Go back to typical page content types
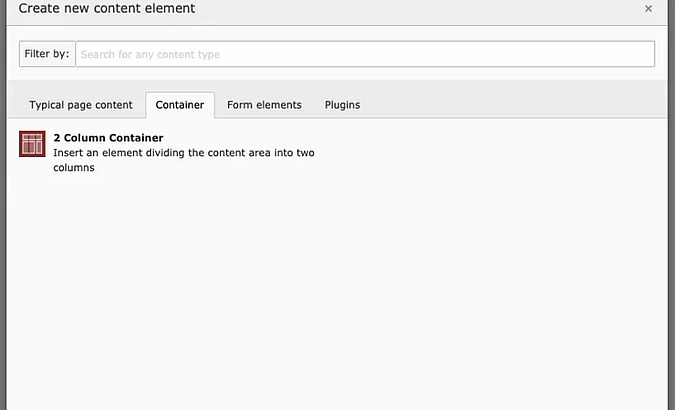 (81, 105)
